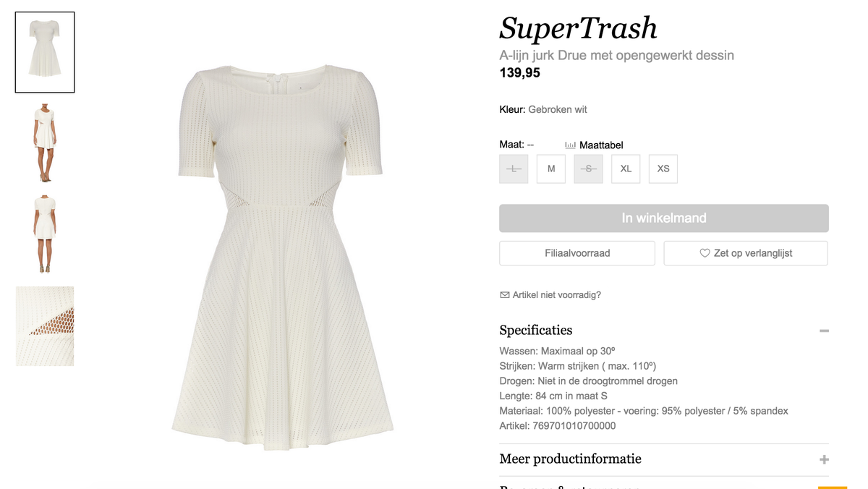
Task: Choose the crossed-out size L option
Action: point(514,169)
